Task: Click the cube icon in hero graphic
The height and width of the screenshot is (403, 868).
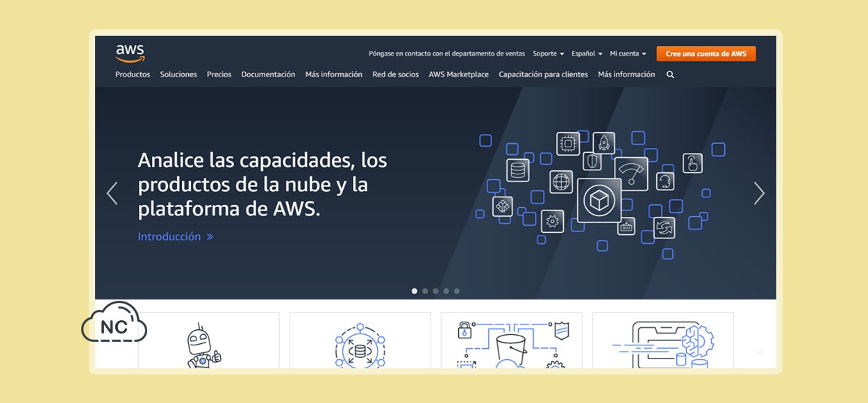Action: tap(599, 200)
